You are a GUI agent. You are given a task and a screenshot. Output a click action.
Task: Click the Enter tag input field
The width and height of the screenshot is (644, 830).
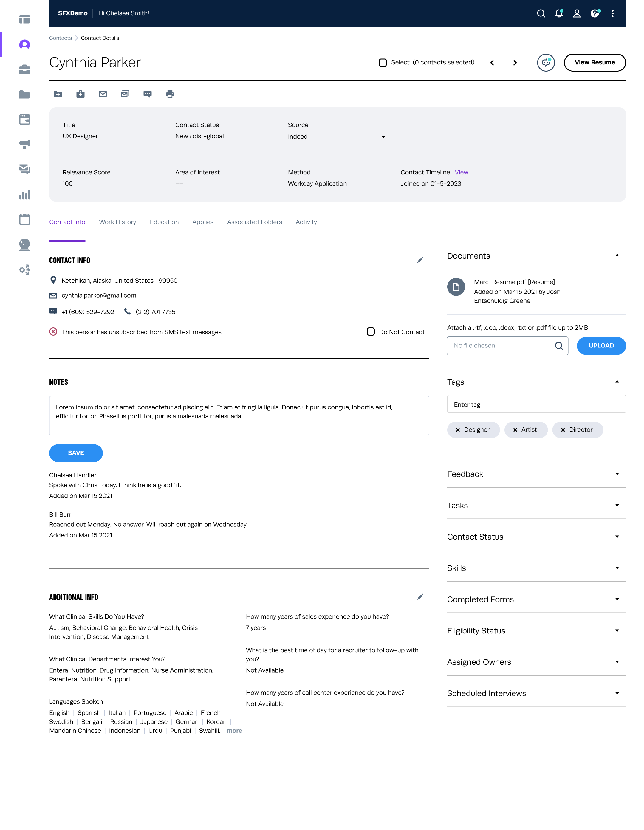(x=536, y=404)
